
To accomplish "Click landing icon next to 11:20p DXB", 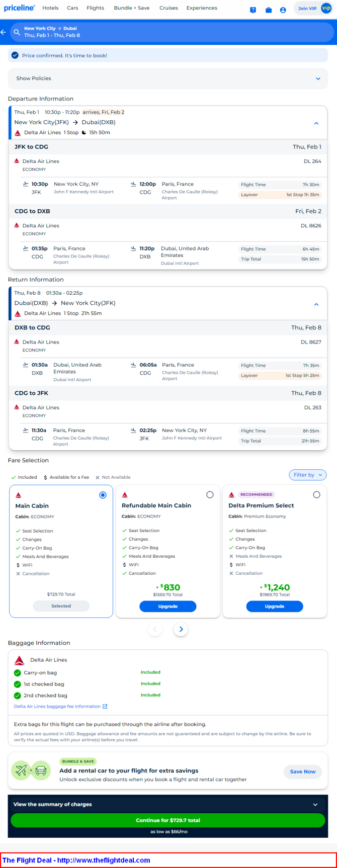I will 133,248.
